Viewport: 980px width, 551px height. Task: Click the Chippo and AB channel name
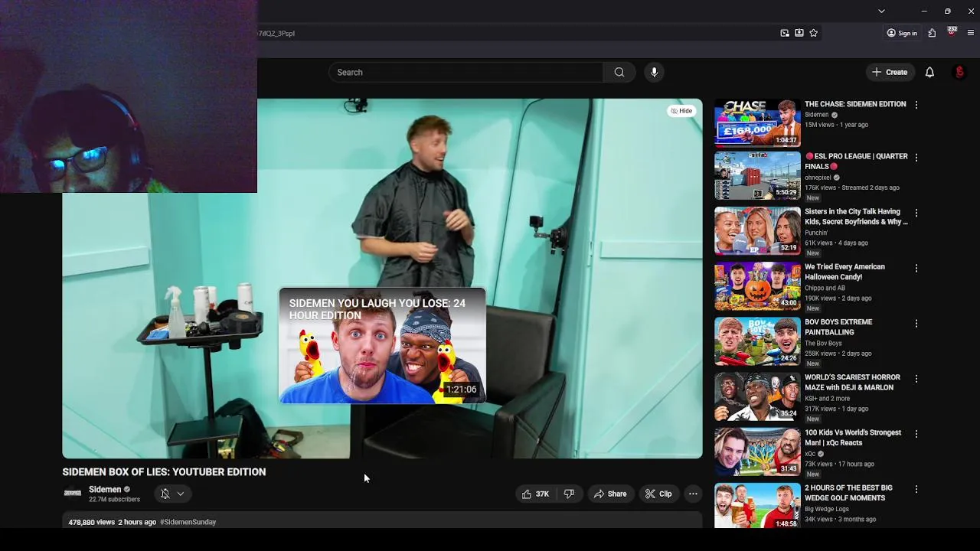coord(825,288)
